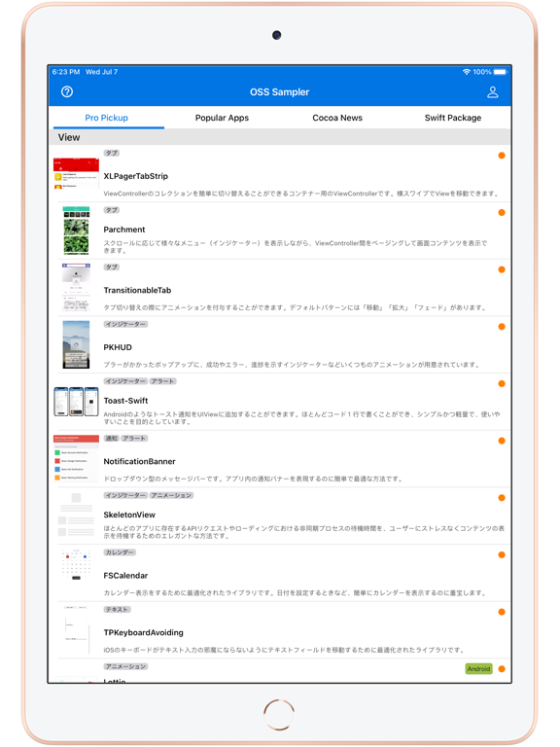Open the PKHUD thumbnail image
Viewport: 560px width, 747px height.
point(76,344)
